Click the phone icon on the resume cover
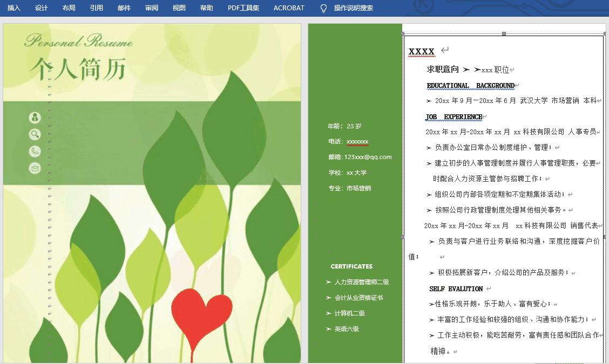Viewport: 609px width, 364px height. (x=35, y=150)
